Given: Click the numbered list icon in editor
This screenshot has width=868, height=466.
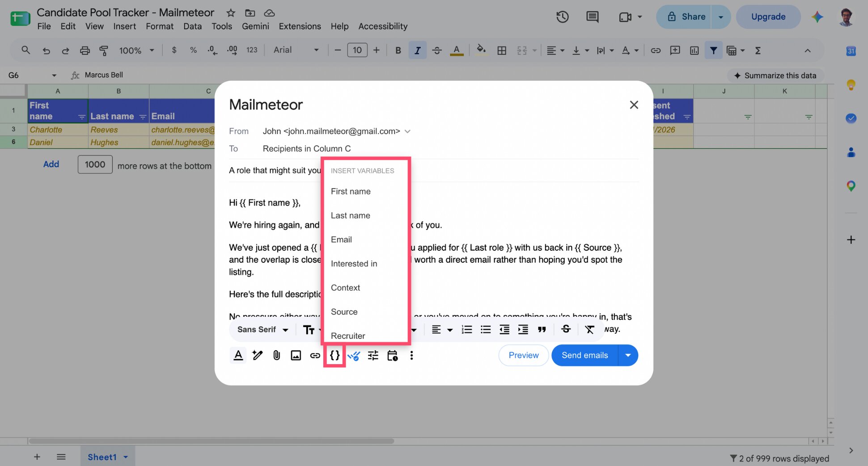Looking at the screenshot, I should pyautogui.click(x=467, y=329).
